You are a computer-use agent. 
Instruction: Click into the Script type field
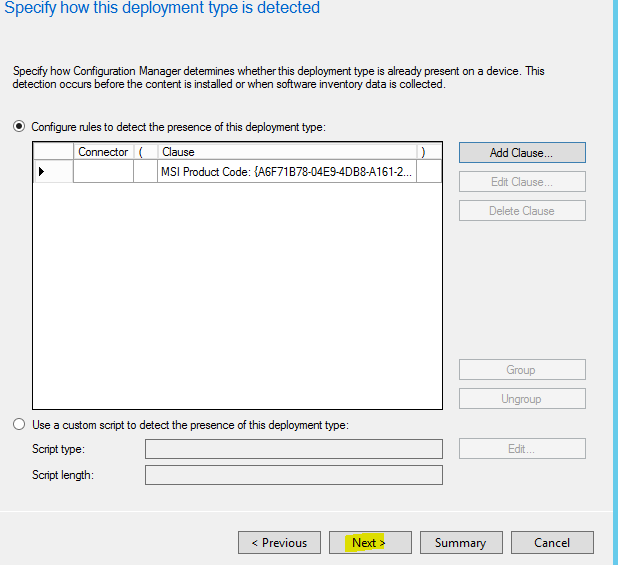pyautogui.click(x=293, y=450)
